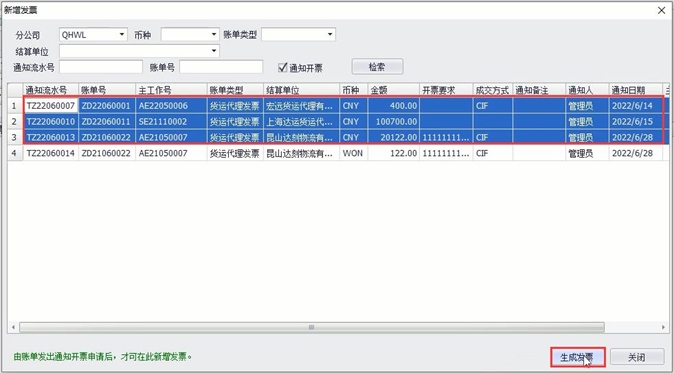Click cell TZ22060010

click(x=50, y=122)
